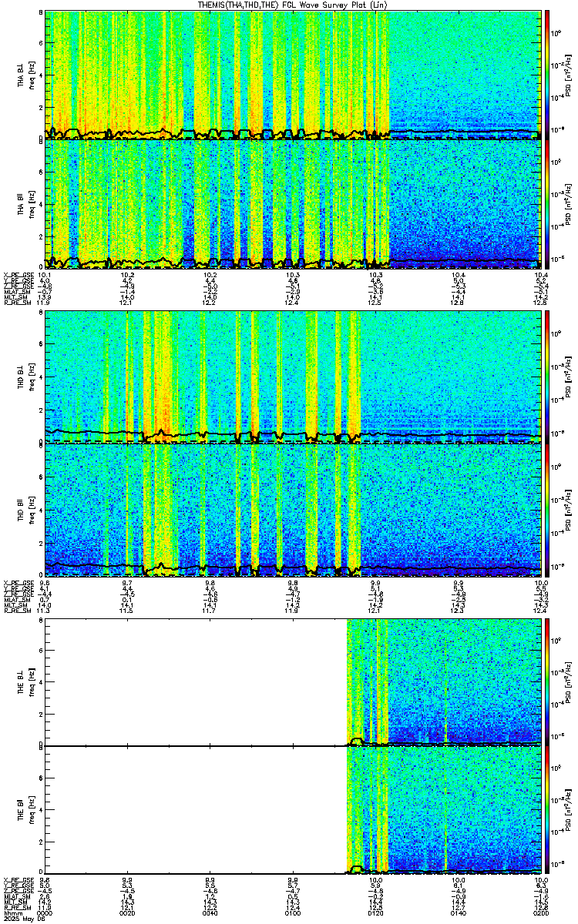The height and width of the screenshot is (924, 578).
Task: Click the THA B⊥ spectrogram panel
Action: 293,75
